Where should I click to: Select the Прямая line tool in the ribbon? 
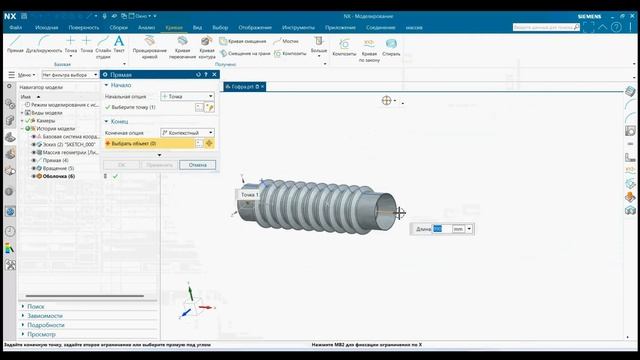pos(15,44)
